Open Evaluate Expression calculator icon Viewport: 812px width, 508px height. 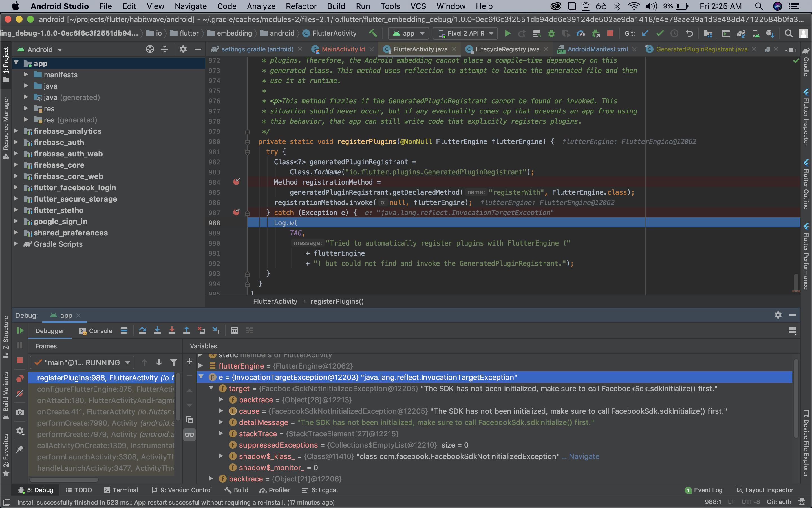point(235,330)
